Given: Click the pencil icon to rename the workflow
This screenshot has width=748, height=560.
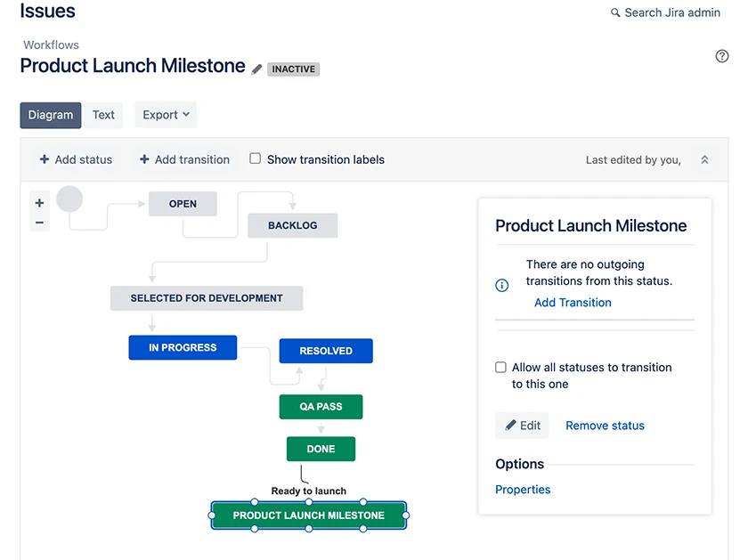Looking at the screenshot, I should point(257,67).
